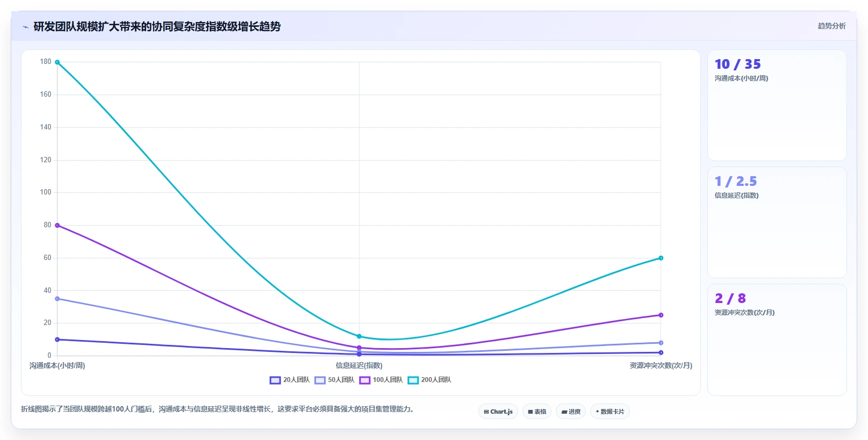Click the chart title 研发团队规模扩大带来的协同复杂度
Image resolution: width=868 pixels, height=440 pixels.
[x=157, y=27]
